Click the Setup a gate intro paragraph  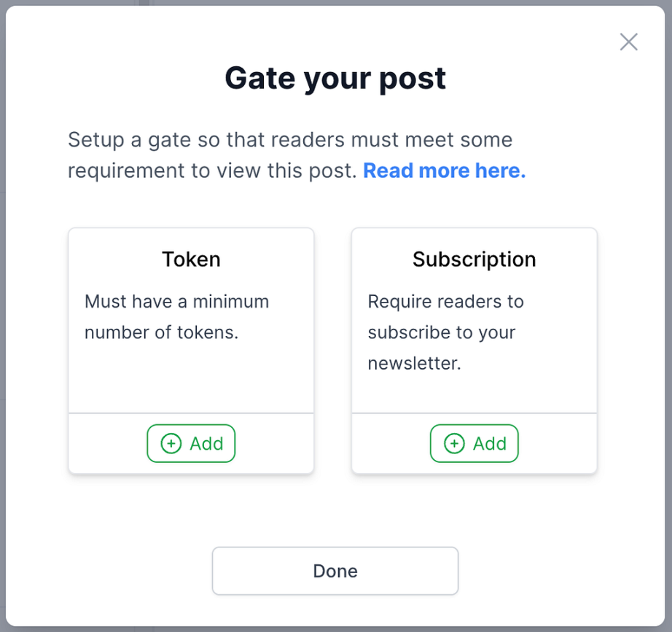(x=297, y=155)
